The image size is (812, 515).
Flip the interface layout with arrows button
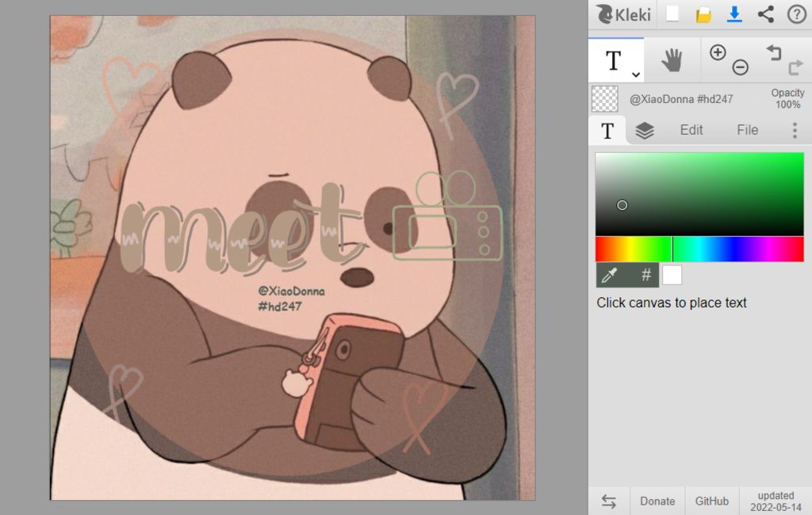click(x=609, y=501)
